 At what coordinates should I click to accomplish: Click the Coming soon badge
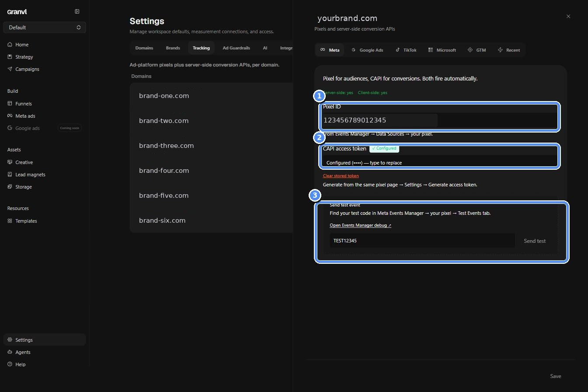70,128
